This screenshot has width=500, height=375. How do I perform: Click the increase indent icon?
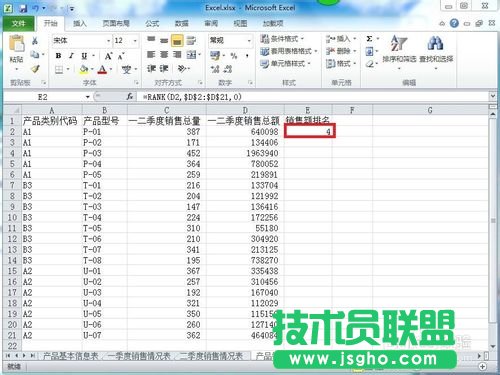pos(164,69)
